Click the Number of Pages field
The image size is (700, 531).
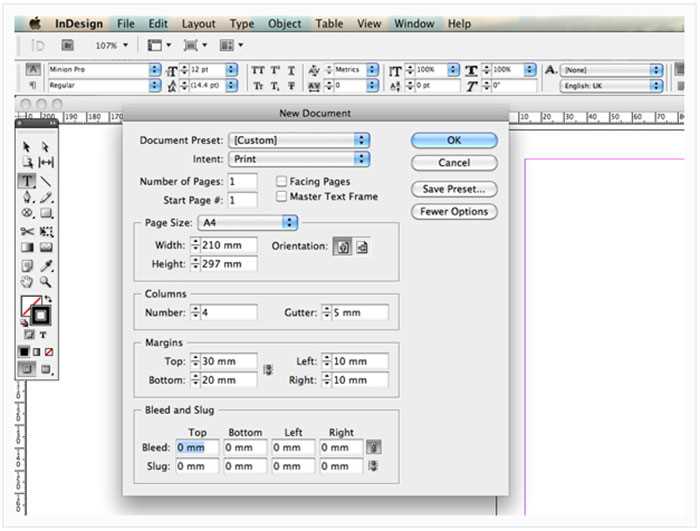tap(242, 181)
